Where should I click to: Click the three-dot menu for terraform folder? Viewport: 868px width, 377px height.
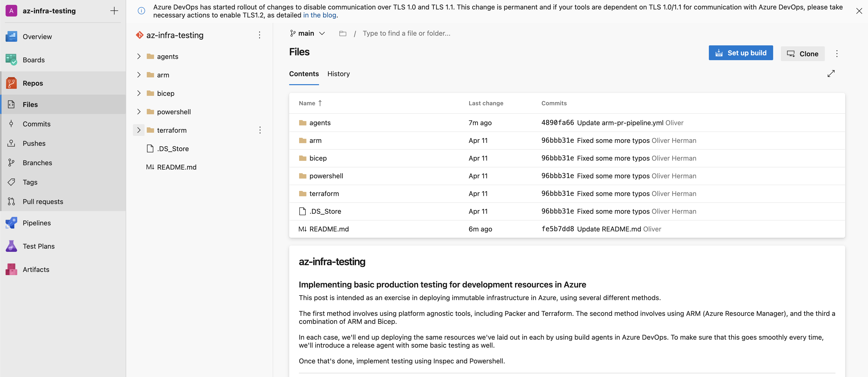pos(260,130)
